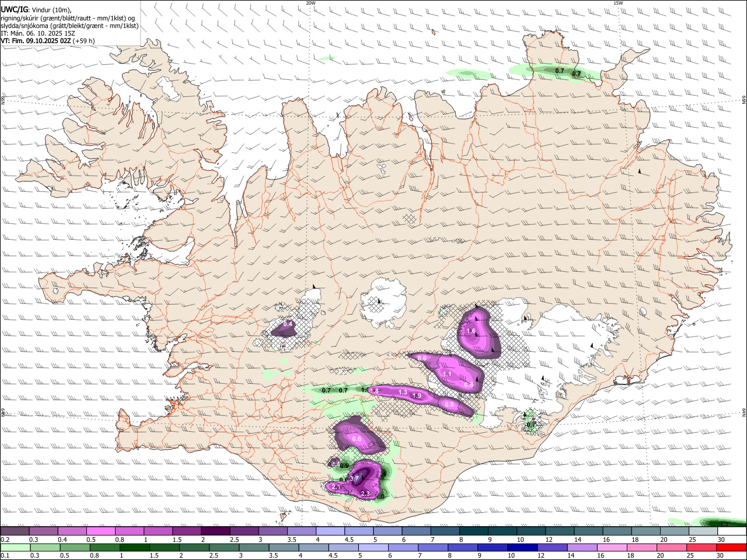Select the 'VT: Fim. 09.10.2025 02Z (+59 h)' line
Image resolution: width=747 pixels, height=560 pixels.
tap(47, 41)
